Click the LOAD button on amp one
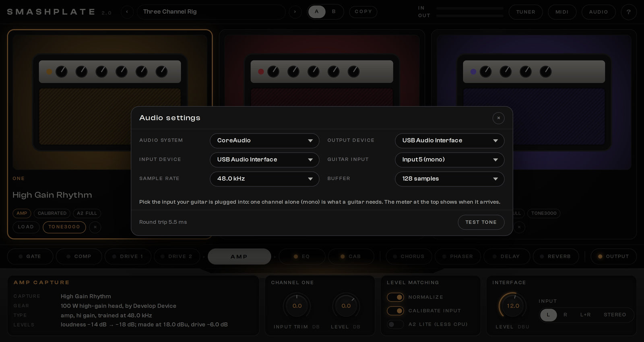The width and height of the screenshot is (644, 342). point(26,227)
